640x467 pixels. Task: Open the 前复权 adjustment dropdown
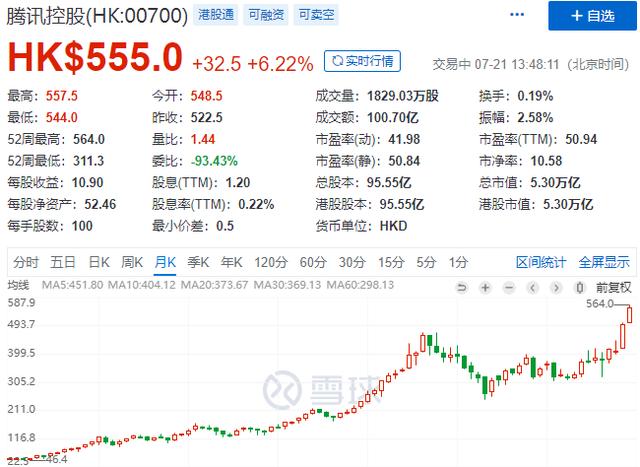click(x=613, y=288)
